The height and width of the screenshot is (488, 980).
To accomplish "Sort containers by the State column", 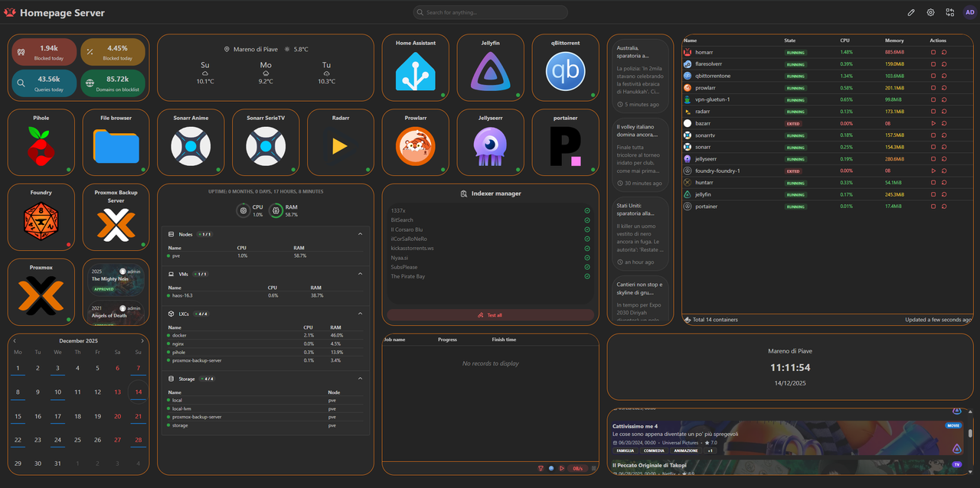I will click(789, 40).
